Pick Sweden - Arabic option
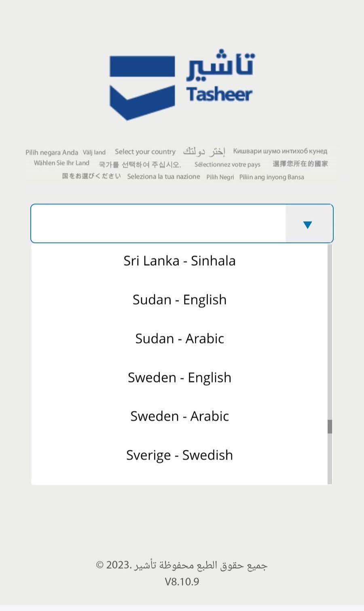 click(180, 416)
